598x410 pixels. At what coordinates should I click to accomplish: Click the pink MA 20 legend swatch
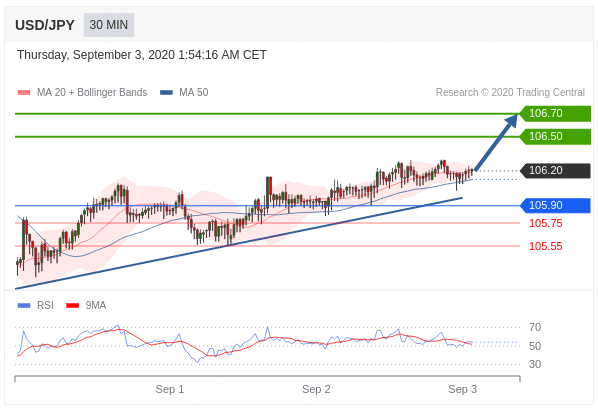pyautogui.click(x=24, y=92)
